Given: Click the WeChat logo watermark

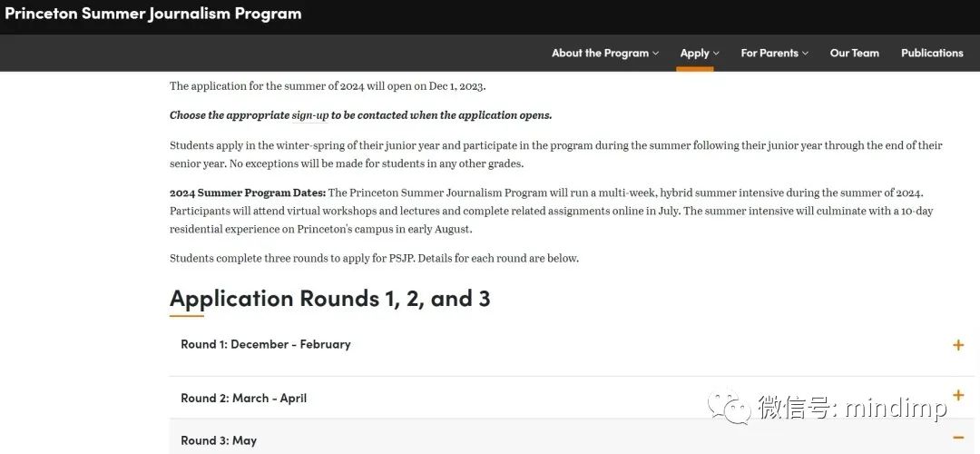Looking at the screenshot, I should pos(730,407).
